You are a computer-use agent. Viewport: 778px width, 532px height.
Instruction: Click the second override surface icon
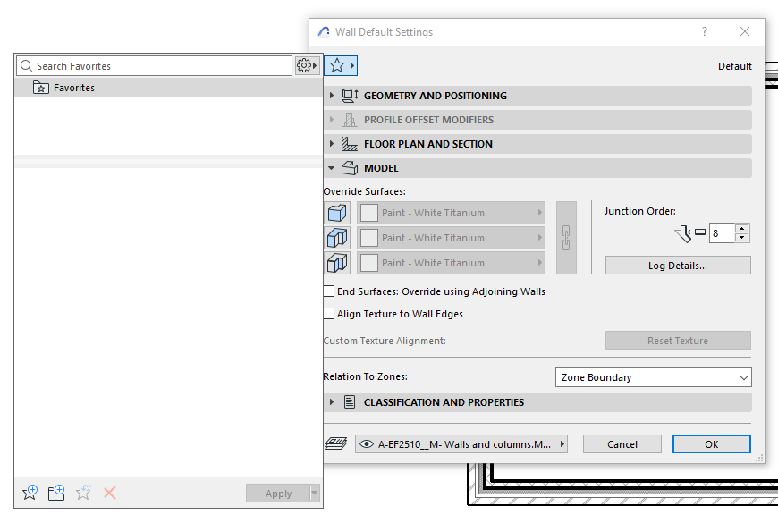337,238
